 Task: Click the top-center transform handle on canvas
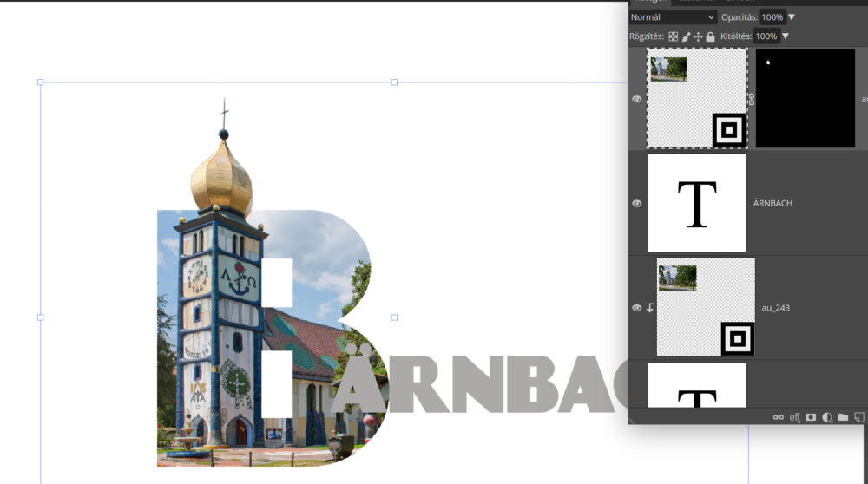point(394,82)
